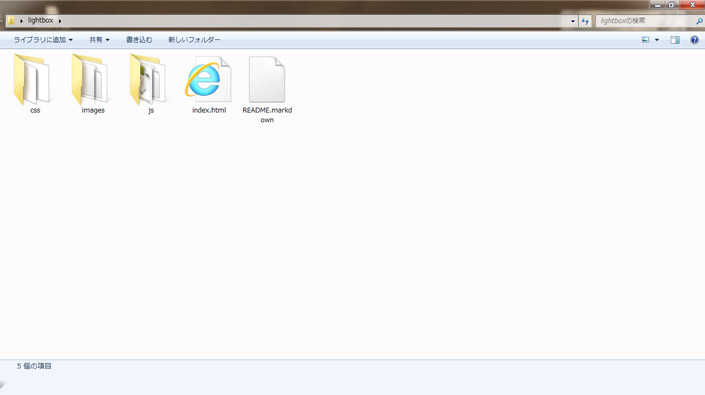Open the help question mark icon
This screenshot has height=395, width=705.
tap(694, 40)
